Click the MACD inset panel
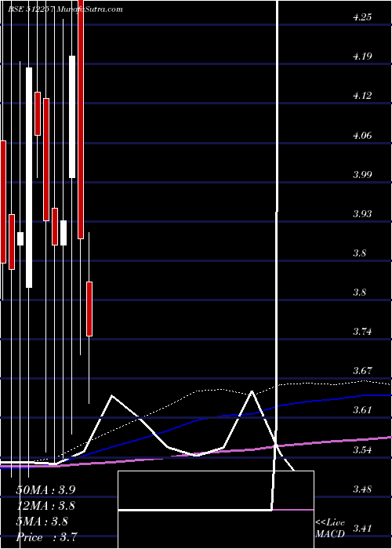 (216, 510)
